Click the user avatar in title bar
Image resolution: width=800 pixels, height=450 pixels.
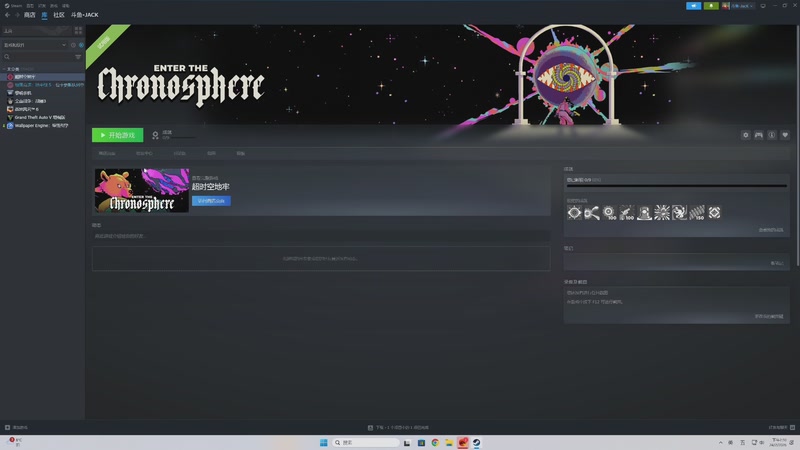click(725, 6)
